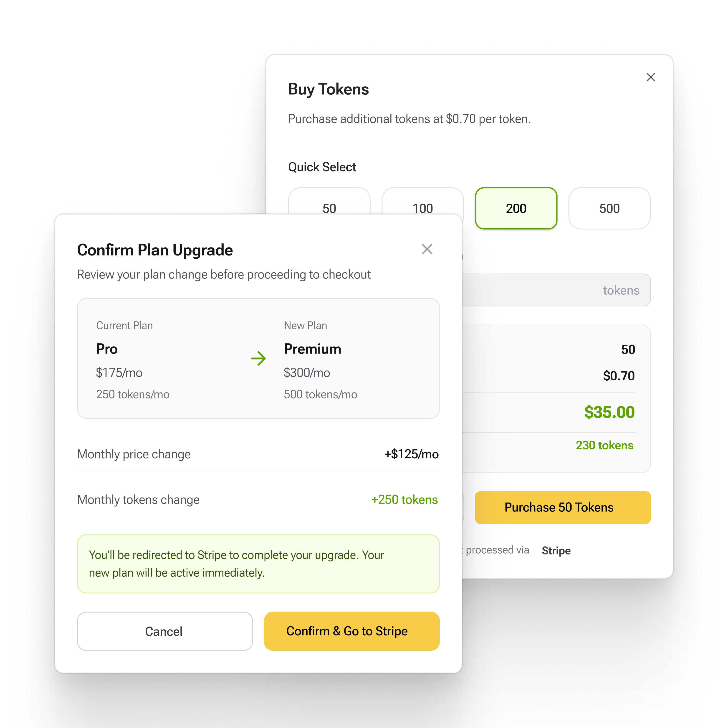Click the $35.00 total price
The height and width of the screenshot is (728, 728).
click(x=609, y=412)
